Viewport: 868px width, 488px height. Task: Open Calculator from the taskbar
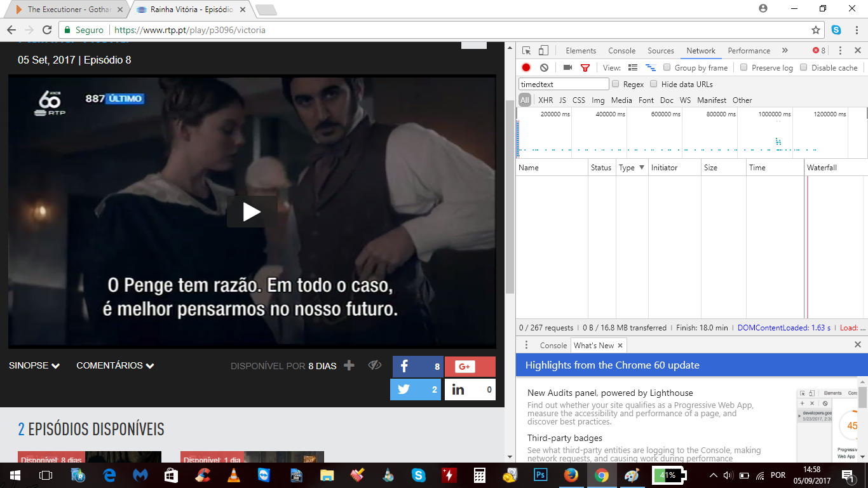pyautogui.click(x=479, y=475)
